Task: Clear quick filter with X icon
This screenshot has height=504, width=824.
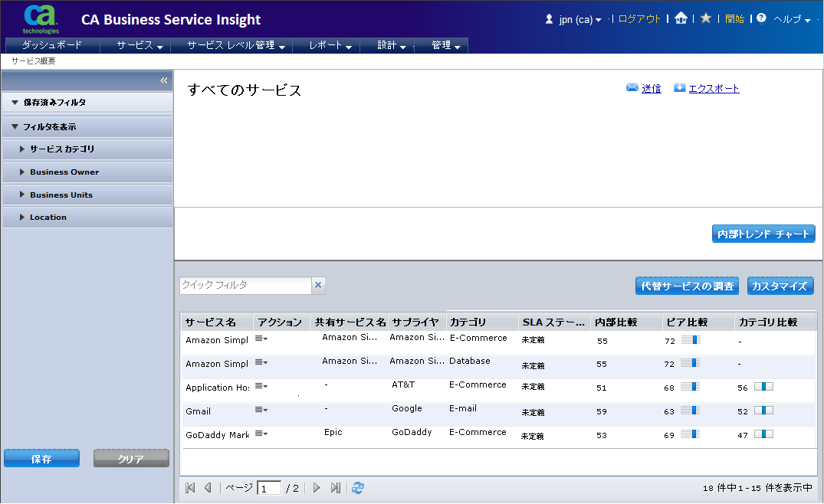Action: tap(318, 285)
